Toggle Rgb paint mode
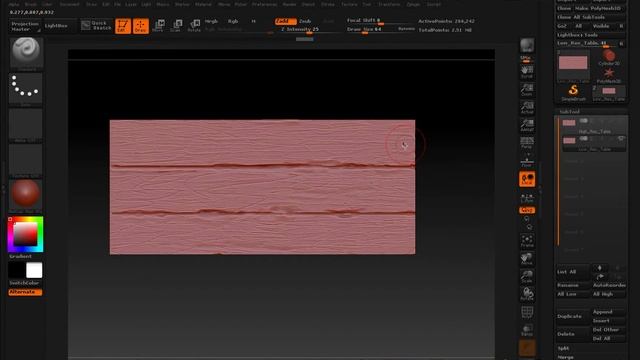 (x=233, y=21)
